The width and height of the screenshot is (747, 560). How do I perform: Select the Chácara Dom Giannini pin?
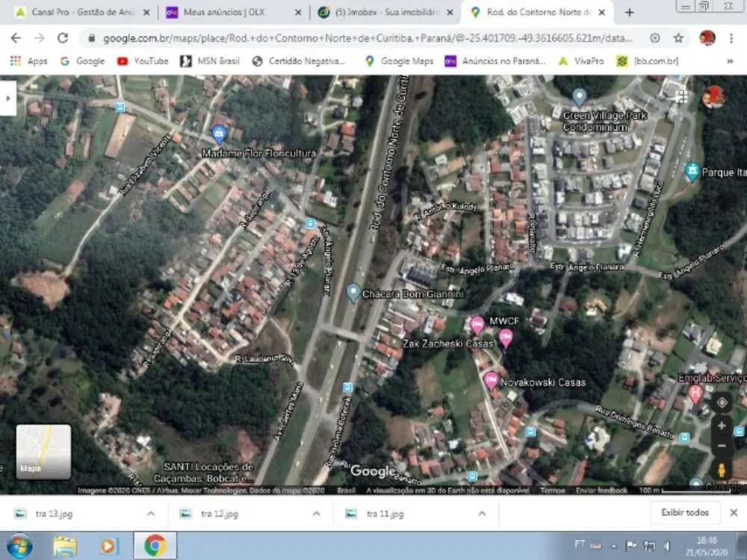click(353, 293)
